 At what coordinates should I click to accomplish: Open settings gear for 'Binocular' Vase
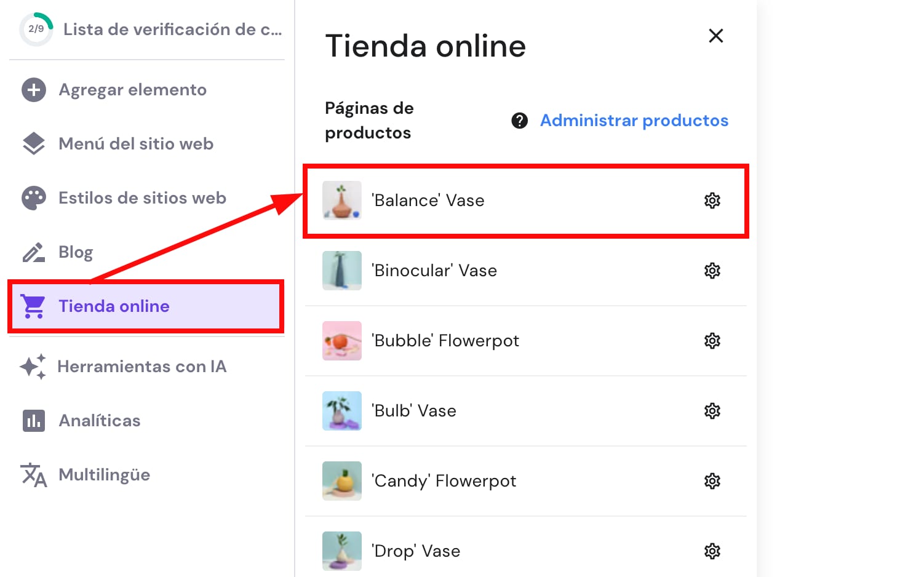[x=712, y=270]
